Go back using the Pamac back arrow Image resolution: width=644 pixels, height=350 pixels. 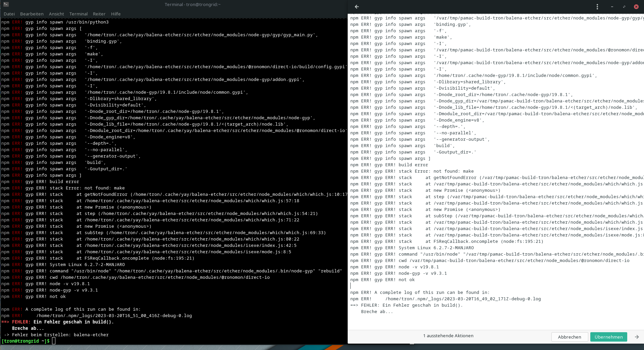click(x=357, y=7)
